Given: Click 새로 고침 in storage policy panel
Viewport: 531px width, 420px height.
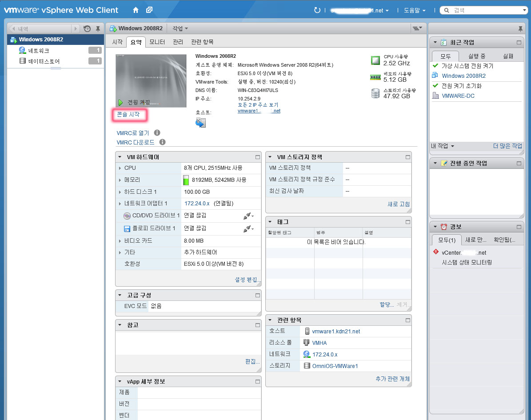Looking at the screenshot, I should coord(399,204).
